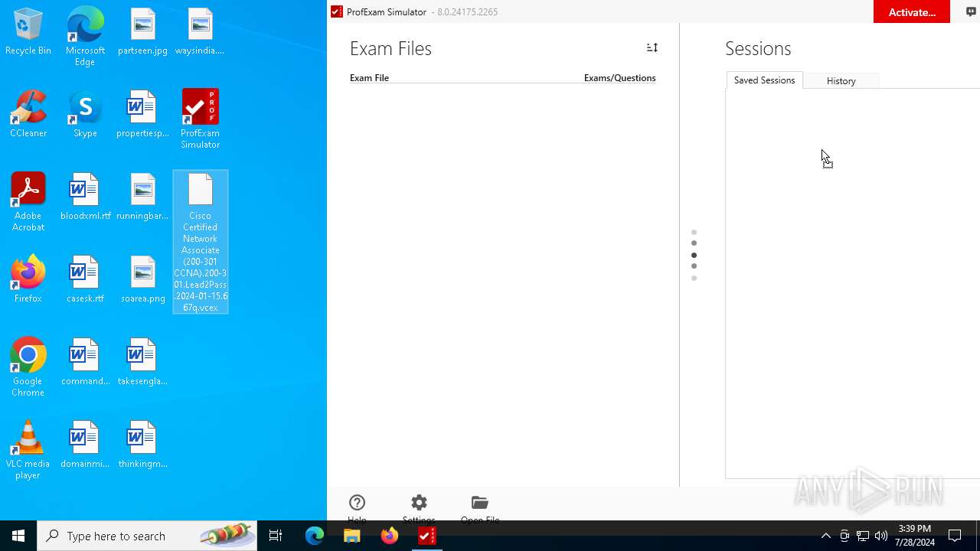980x551 pixels.
Task: Select domainmi Word document on desktop
Action: pos(85,445)
